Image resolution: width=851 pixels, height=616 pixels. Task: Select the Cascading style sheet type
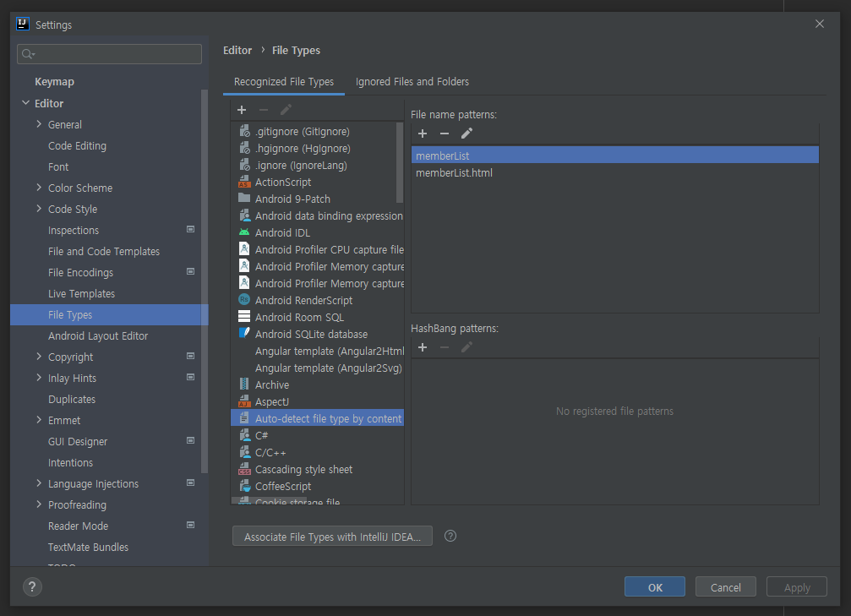318,470
